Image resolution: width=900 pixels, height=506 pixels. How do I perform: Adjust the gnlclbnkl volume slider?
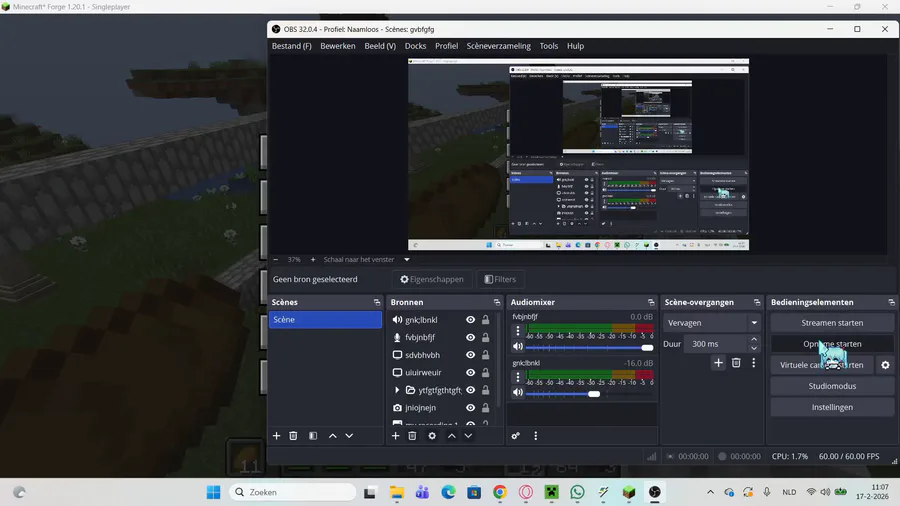589,394
